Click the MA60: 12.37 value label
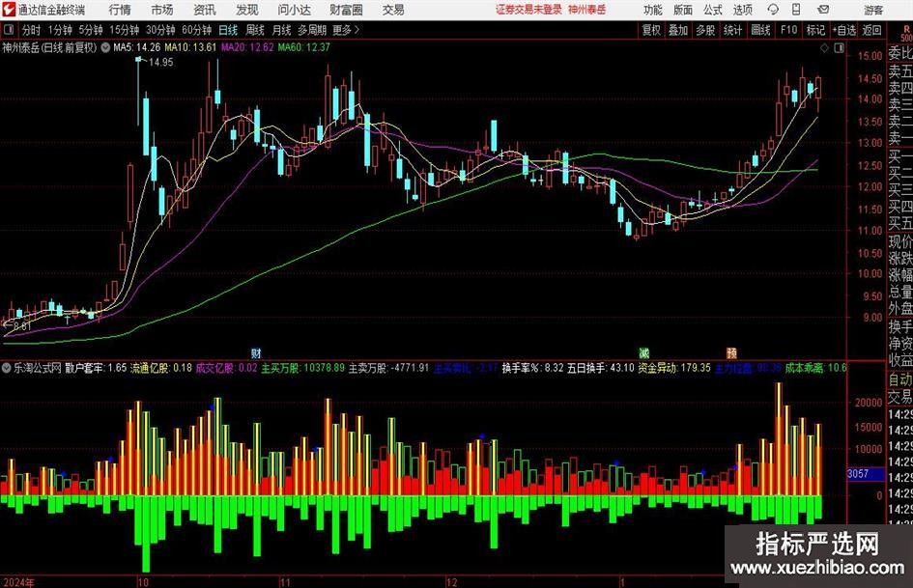 pos(304,47)
